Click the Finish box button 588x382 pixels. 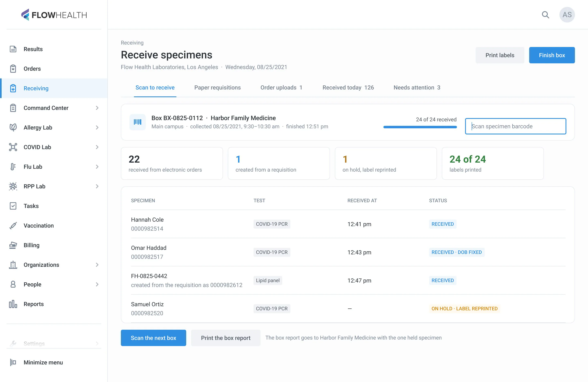(x=552, y=55)
